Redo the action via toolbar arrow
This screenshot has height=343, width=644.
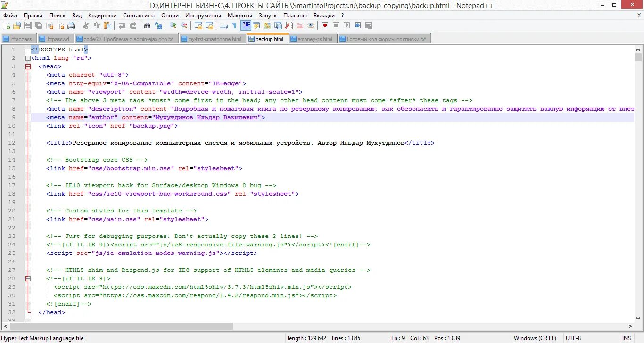coord(133,25)
